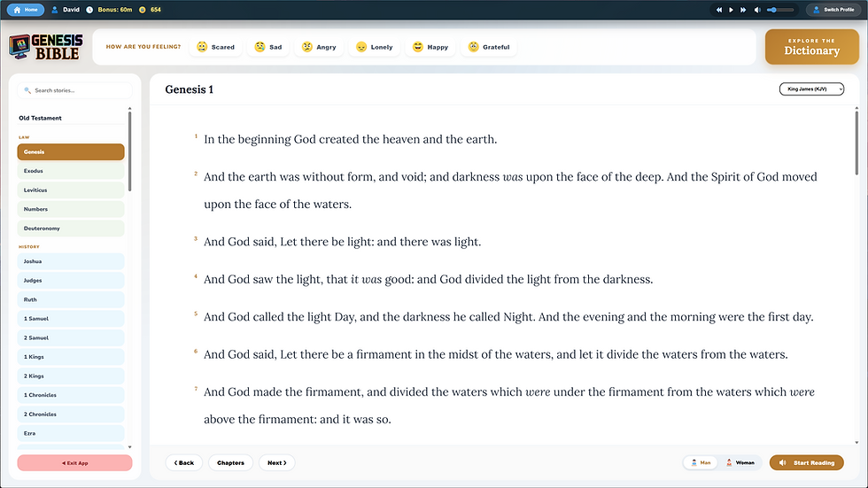
Task: Click the reading pane scrollbar
Action: tap(856, 143)
